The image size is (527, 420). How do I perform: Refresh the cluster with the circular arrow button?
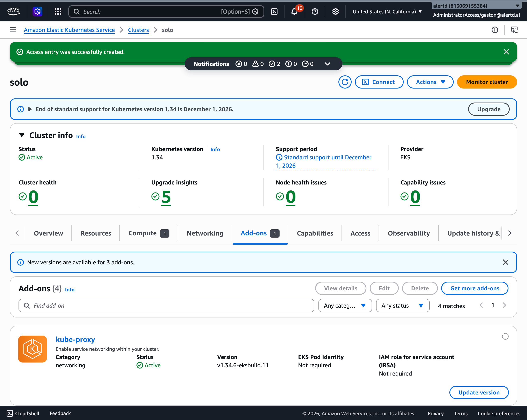[x=345, y=82]
